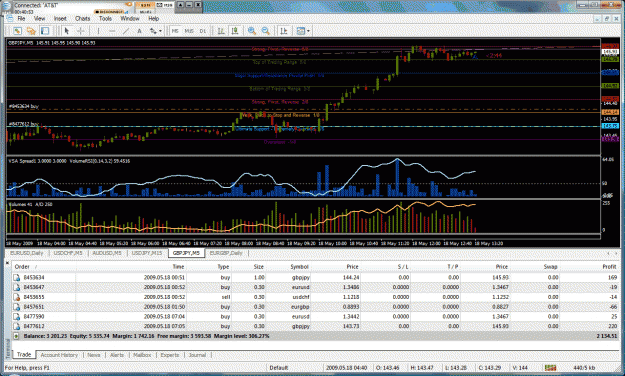Open the News terminal tab
Image resolution: width=625 pixels, height=376 pixels.
coord(94,355)
